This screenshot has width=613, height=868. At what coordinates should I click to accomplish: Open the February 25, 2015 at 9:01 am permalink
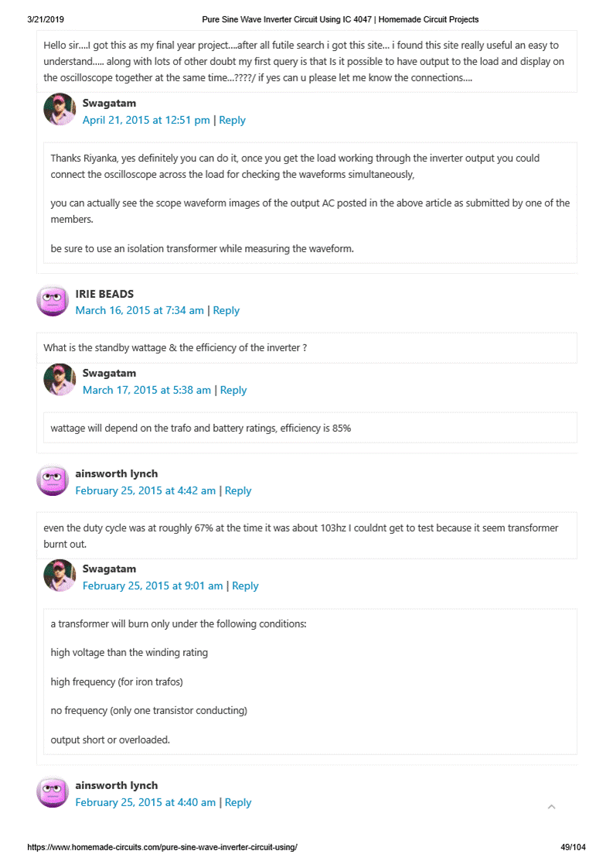pyautogui.click(x=152, y=586)
